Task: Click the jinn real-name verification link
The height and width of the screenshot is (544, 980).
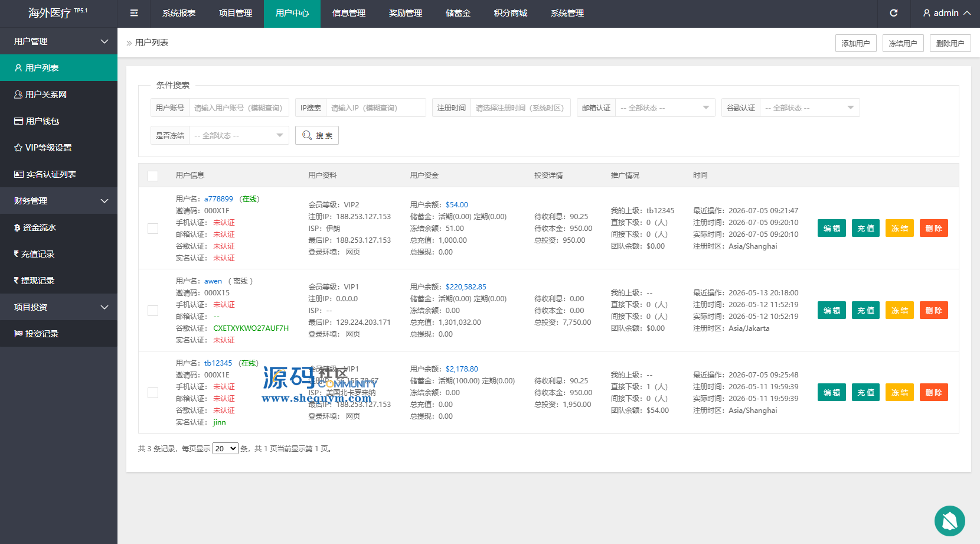Action: point(220,422)
